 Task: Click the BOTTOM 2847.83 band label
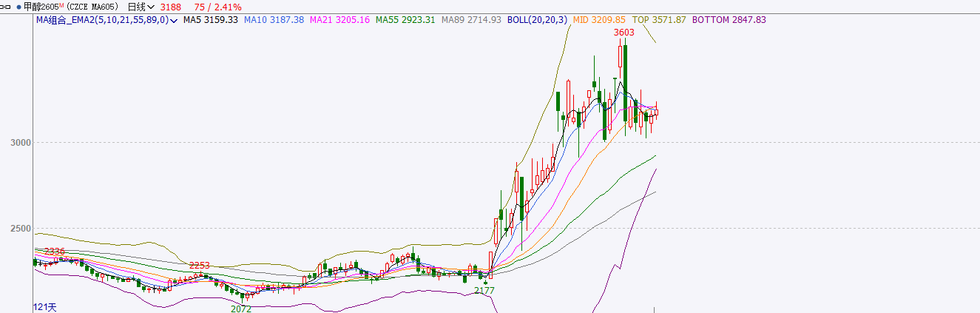[729, 20]
